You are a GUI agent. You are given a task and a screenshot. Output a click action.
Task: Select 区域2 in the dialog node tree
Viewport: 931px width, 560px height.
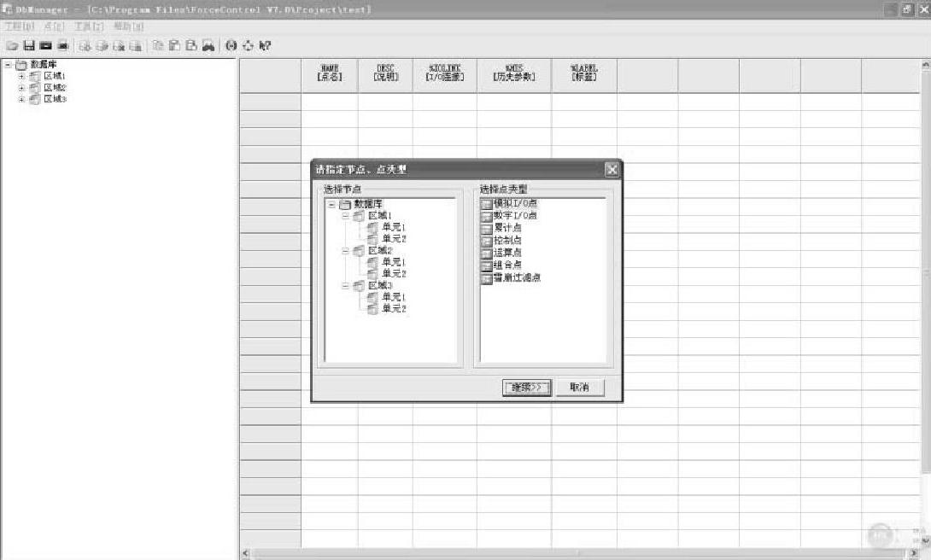tap(380, 251)
